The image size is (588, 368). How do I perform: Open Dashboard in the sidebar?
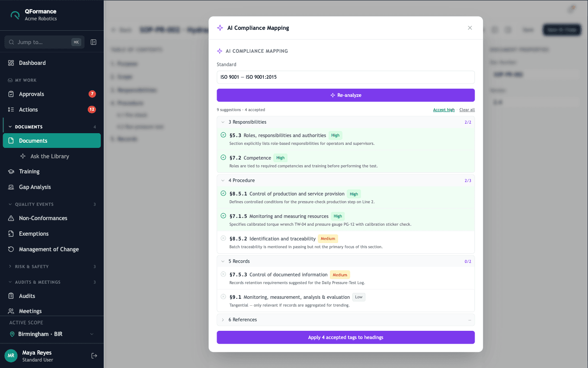[x=52, y=63]
